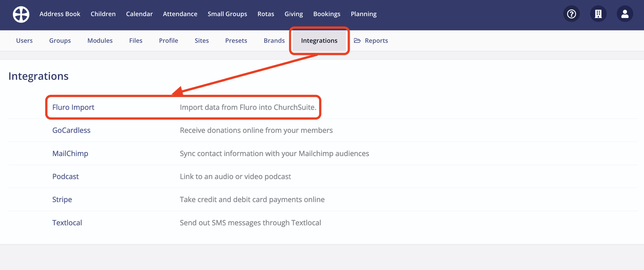
Task: Click the building/organisation icon top right
Action: pos(598,14)
